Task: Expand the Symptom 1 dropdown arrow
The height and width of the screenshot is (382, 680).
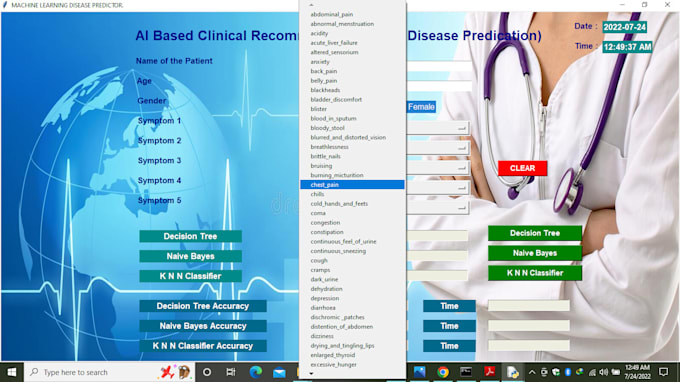Action: (x=462, y=128)
